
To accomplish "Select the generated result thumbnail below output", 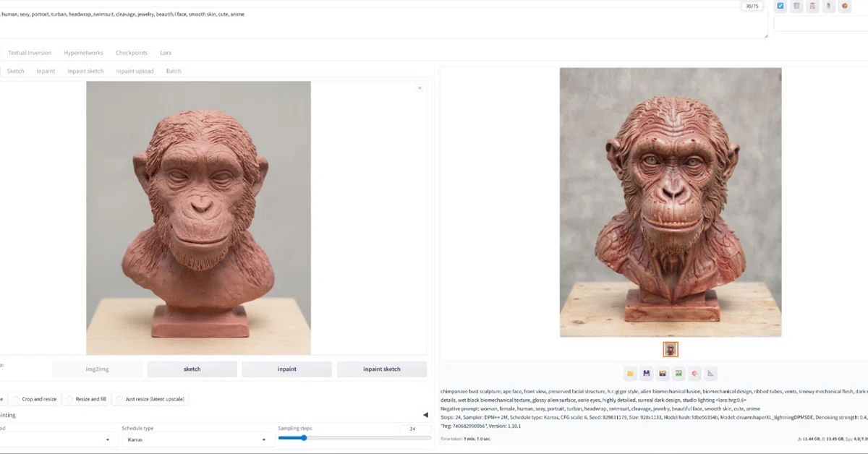I will coord(671,349).
